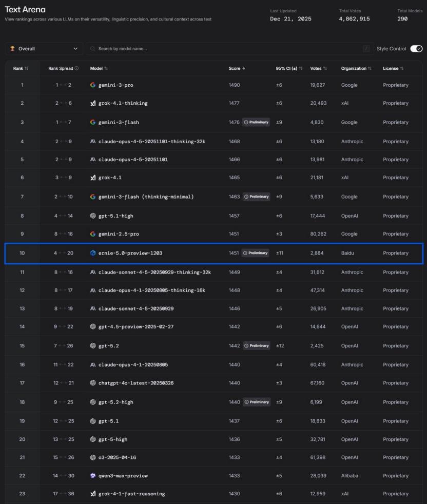
Task: Sort using the Votes column icon
Action: 325,68
